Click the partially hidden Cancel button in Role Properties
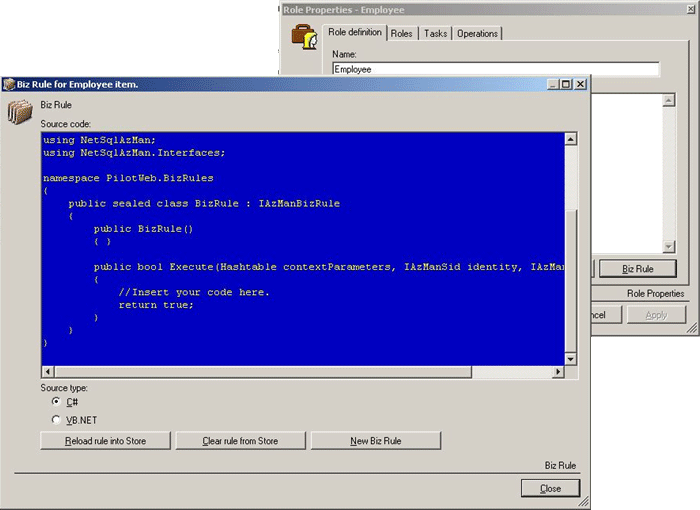The height and width of the screenshot is (510, 700). [606, 315]
